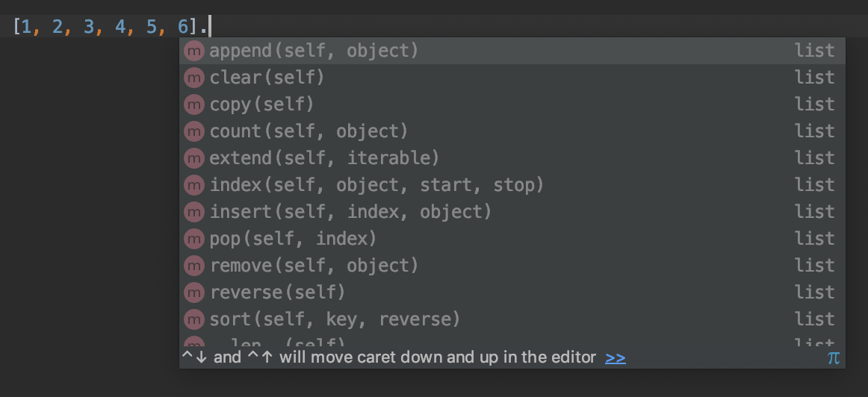Place the caret after the number 6
The height and width of the screenshot is (397, 868).
click(x=190, y=28)
